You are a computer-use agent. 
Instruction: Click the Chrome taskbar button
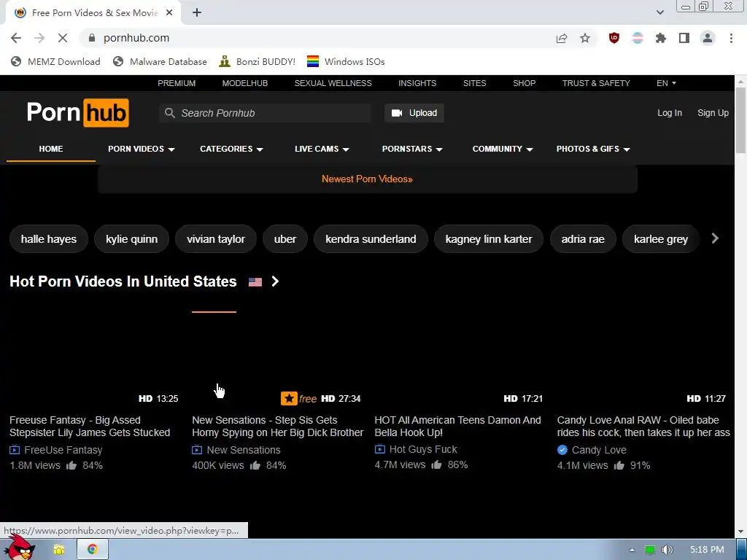(x=93, y=550)
